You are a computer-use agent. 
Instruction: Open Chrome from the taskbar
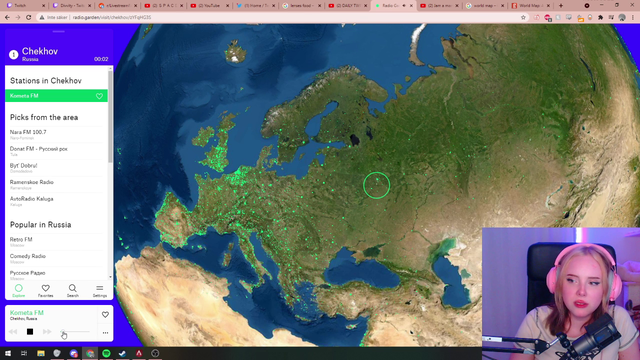point(90,353)
